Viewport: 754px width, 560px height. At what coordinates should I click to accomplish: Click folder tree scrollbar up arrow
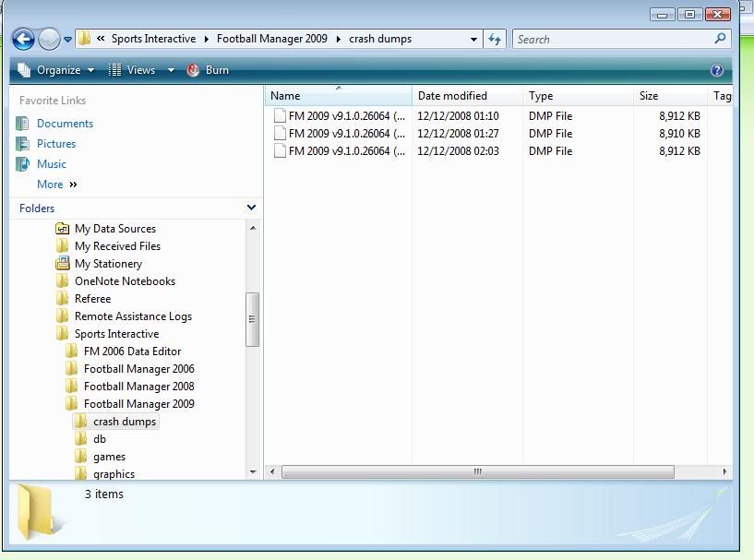[x=253, y=228]
